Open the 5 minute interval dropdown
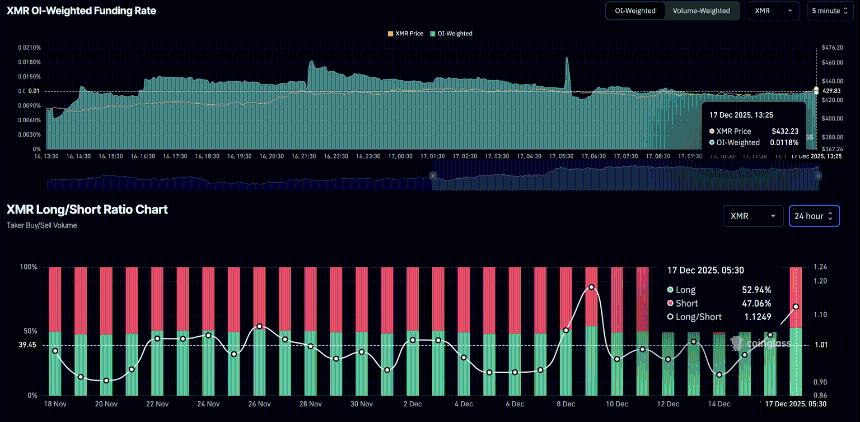Screen dimensions: 860x422 click(x=830, y=10)
